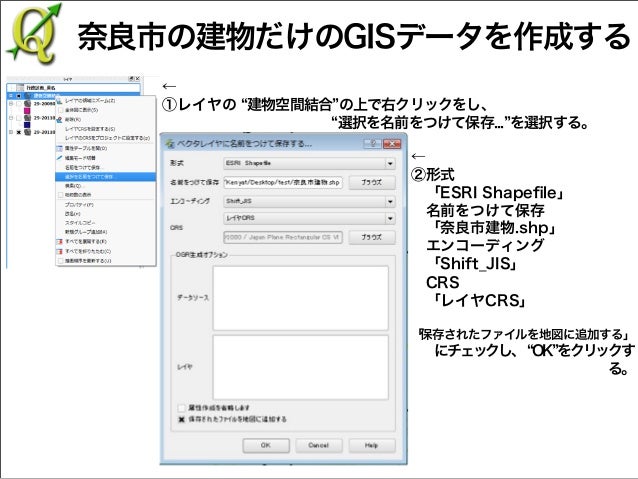Screen dimensions: 638x479
Task: Click ブラウズ button beside CRS field
Action: 372,237
